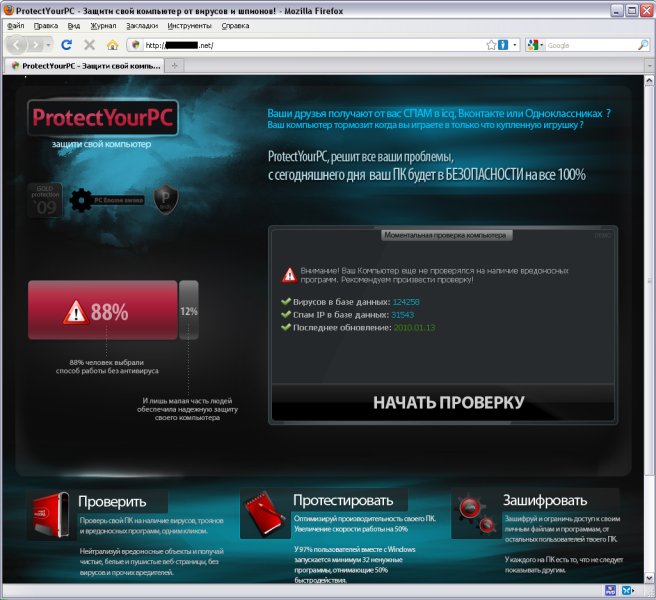Open the Вид menu
Screen dimensions: 656x600
point(74,26)
